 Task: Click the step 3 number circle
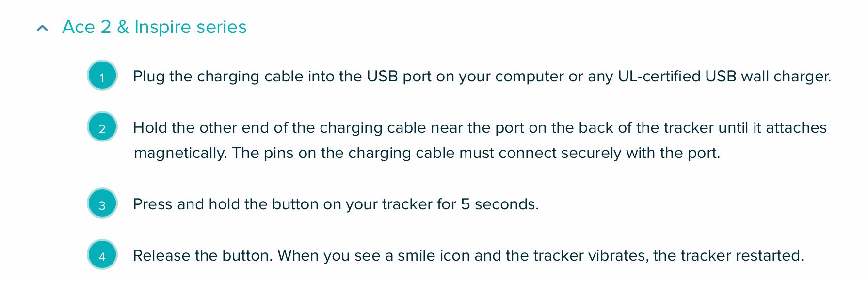pos(102,204)
